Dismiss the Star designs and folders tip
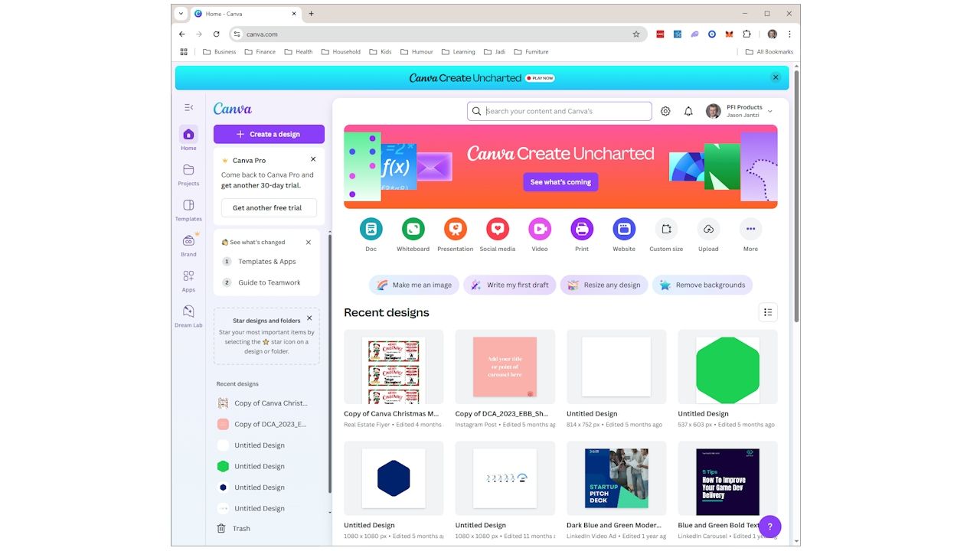Image resolution: width=980 pixels, height=551 pixels. [309, 318]
